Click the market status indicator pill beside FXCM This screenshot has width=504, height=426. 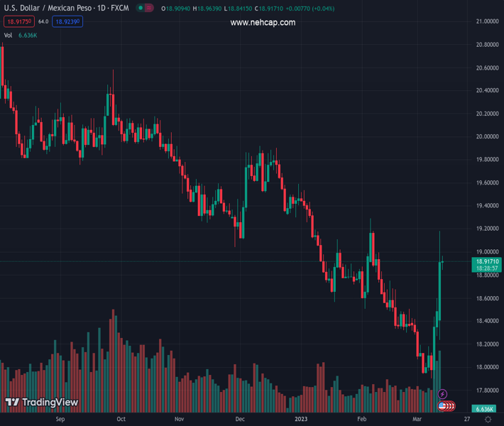145,8
